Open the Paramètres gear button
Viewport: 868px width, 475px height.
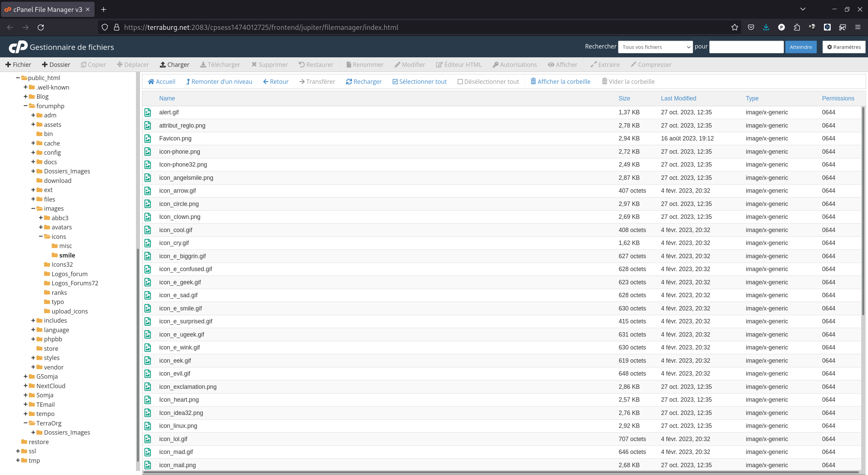(844, 47)
